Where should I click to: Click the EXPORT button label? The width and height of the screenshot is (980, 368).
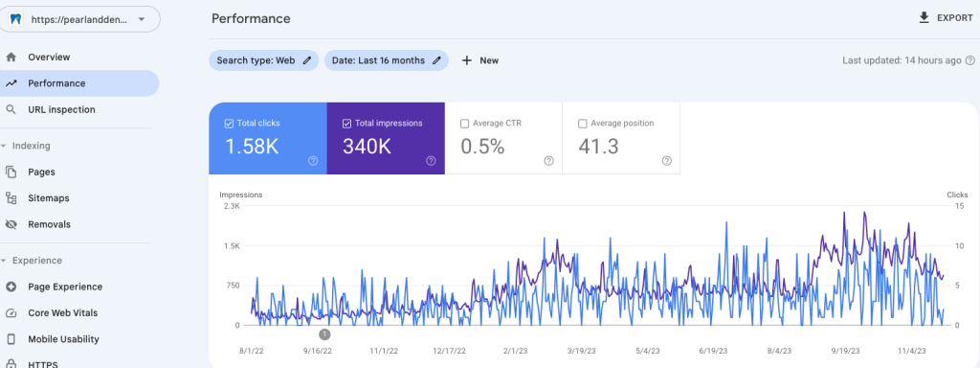click(x=954, y=18)
